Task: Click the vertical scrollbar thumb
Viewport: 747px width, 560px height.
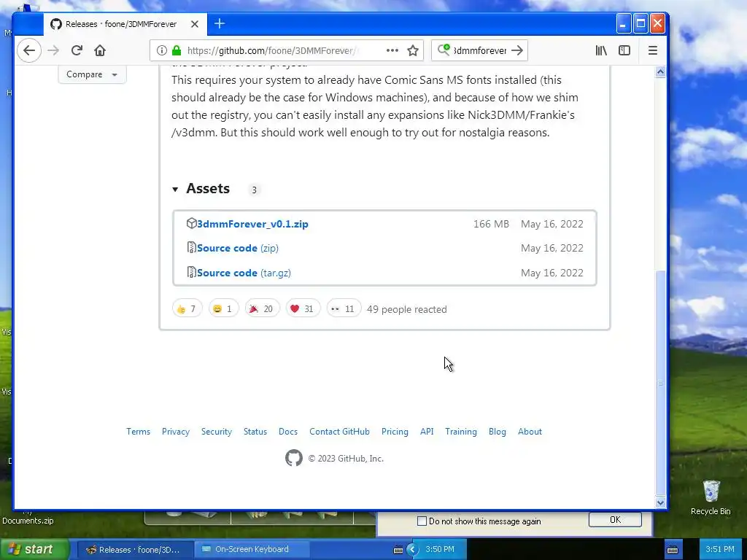Action: [x=660, y=382]
